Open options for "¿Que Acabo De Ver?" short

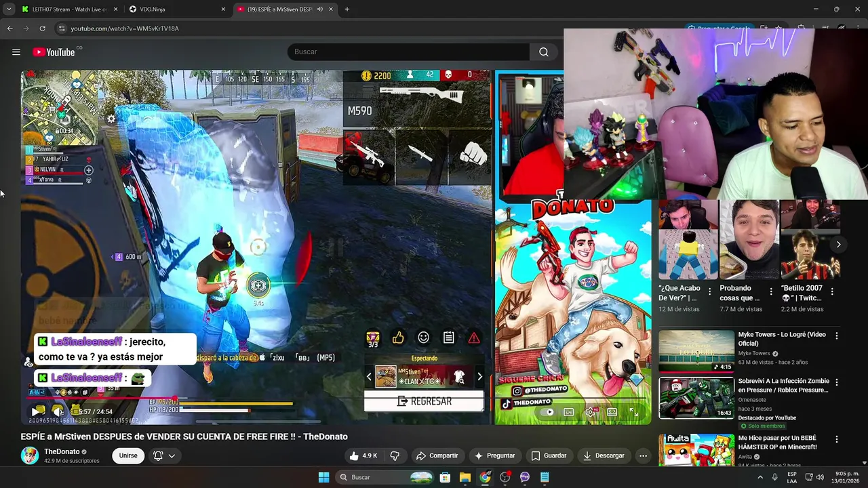point(709,291)
